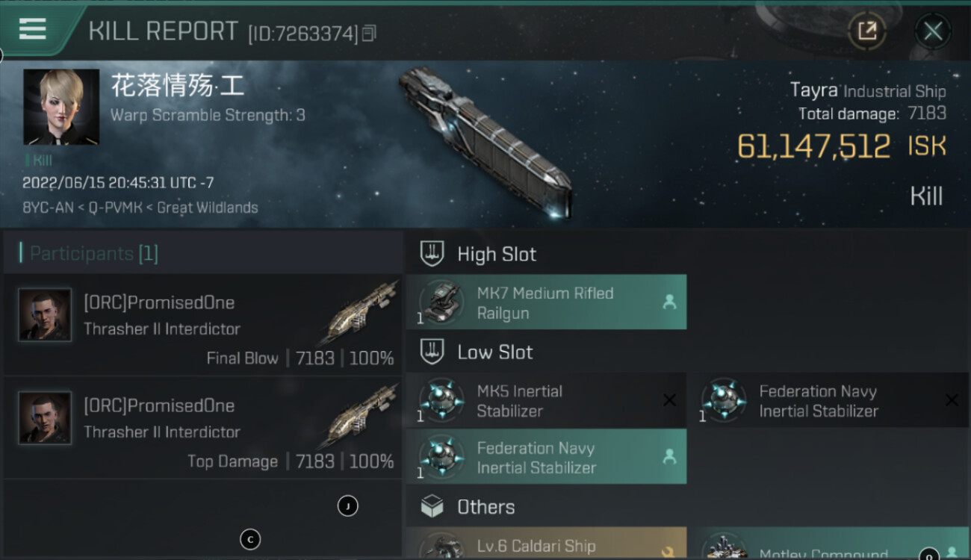Screen dimensions: 971x560
Task: Select the dark Federation Navy Inertial Stabilizer
Action: (x=828, y=401)
